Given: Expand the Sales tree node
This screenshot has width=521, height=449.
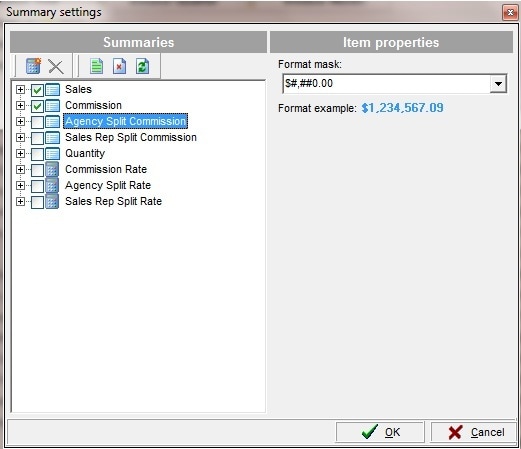Looking at the screenshot, I should tap(20, 89).
